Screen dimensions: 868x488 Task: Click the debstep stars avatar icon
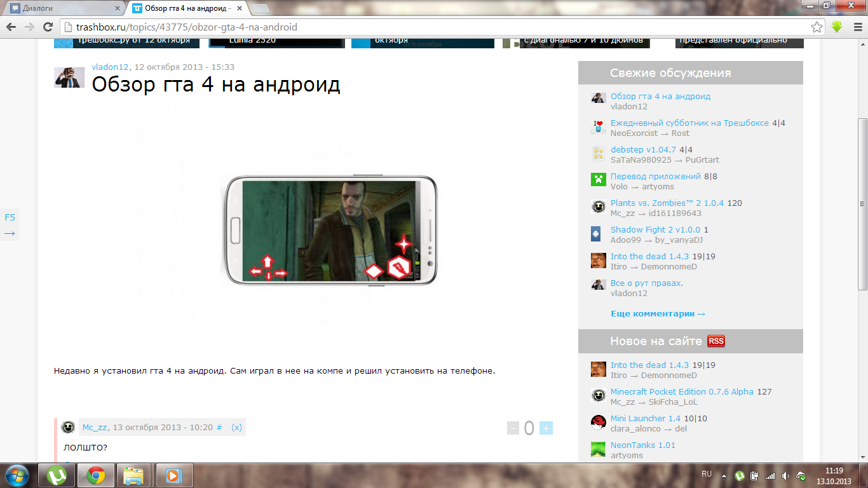coord(598,153)
